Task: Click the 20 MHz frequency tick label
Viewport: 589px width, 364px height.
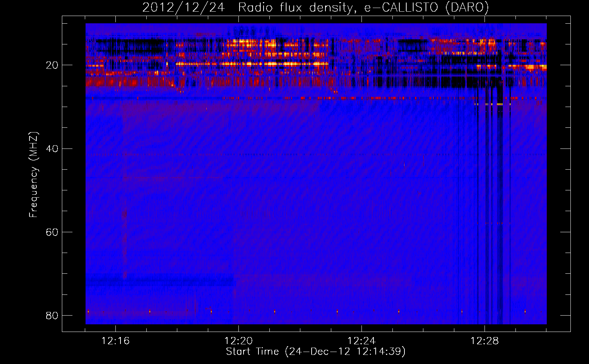Action: point(52,66)
